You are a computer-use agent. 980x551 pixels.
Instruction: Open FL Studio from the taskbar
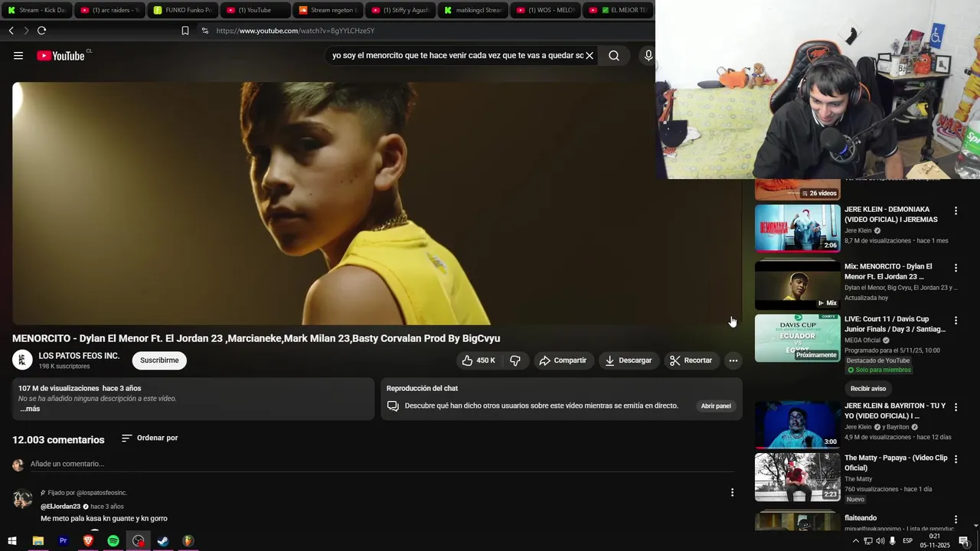(x=188, y=541)
